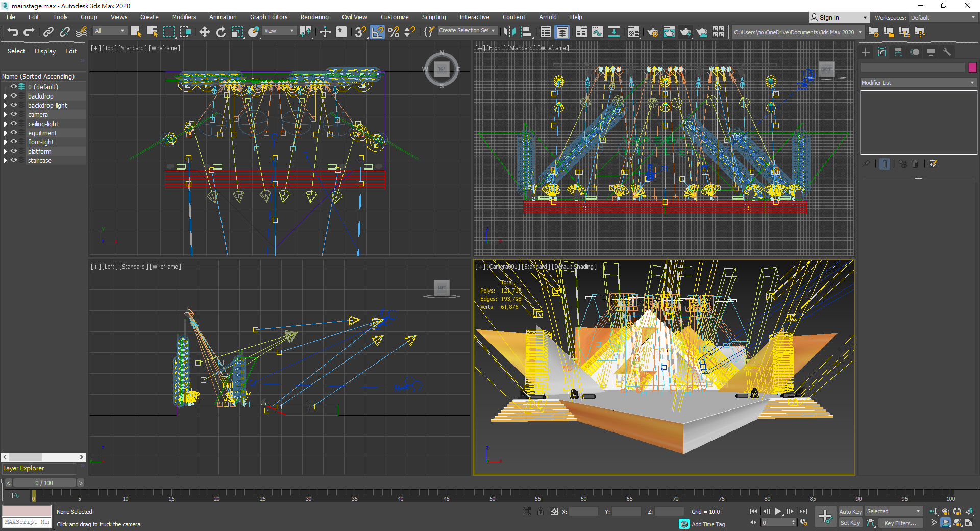The width and height of the screenshot is (980, 531).
Task: Open the Graph Editors menu
Action: [268, 17]
